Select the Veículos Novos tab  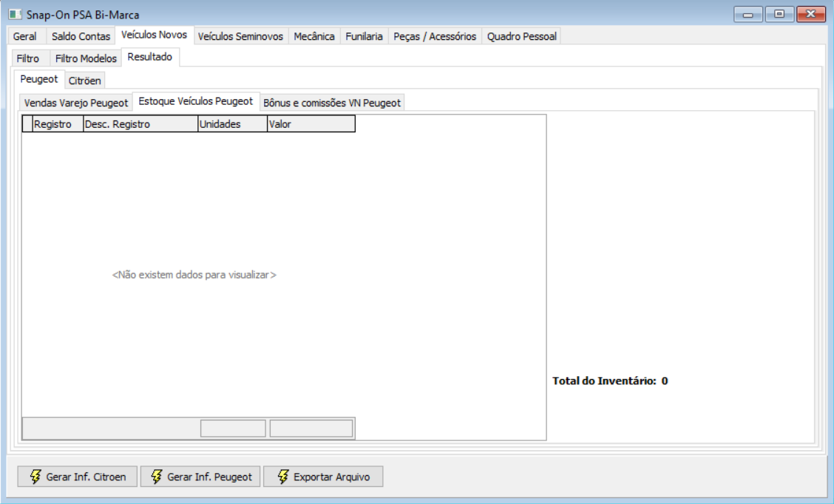[155, 35]
